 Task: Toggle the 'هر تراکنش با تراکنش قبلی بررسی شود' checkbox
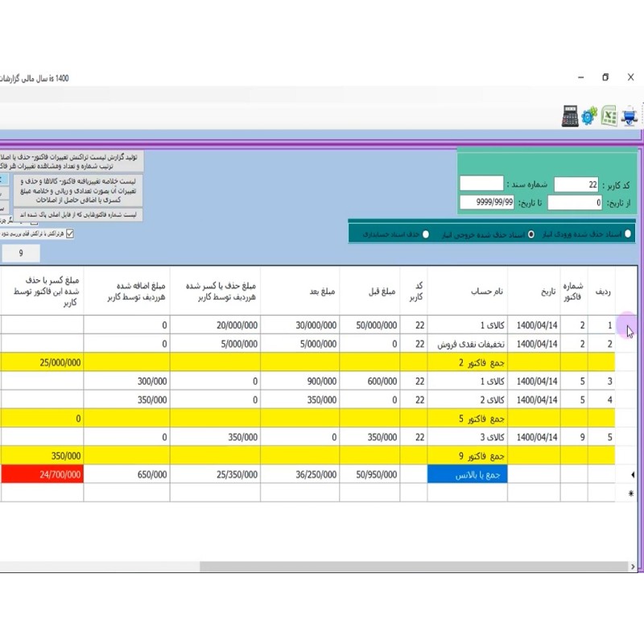tap(69, 233)
